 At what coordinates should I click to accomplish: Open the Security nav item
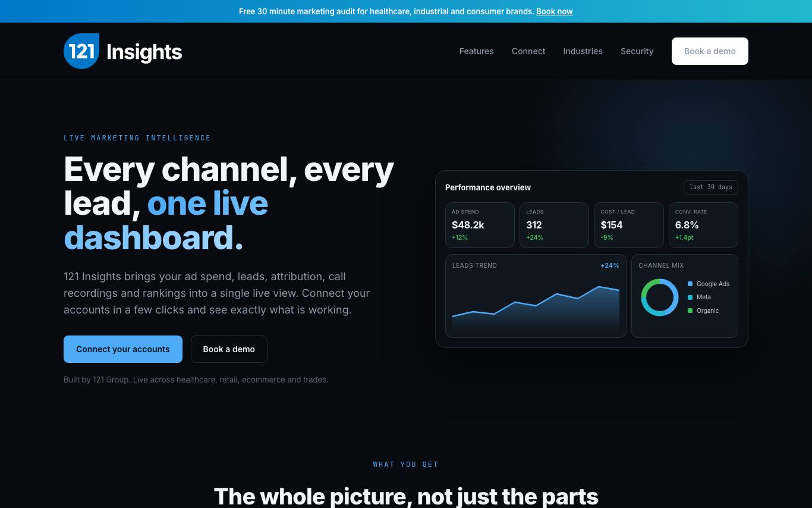click(x=637, y=51)
